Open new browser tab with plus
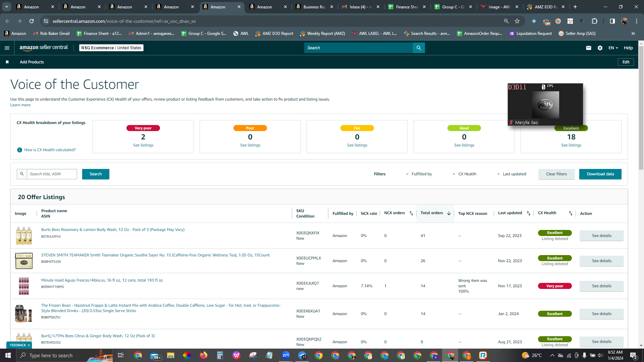 (575, 7)
